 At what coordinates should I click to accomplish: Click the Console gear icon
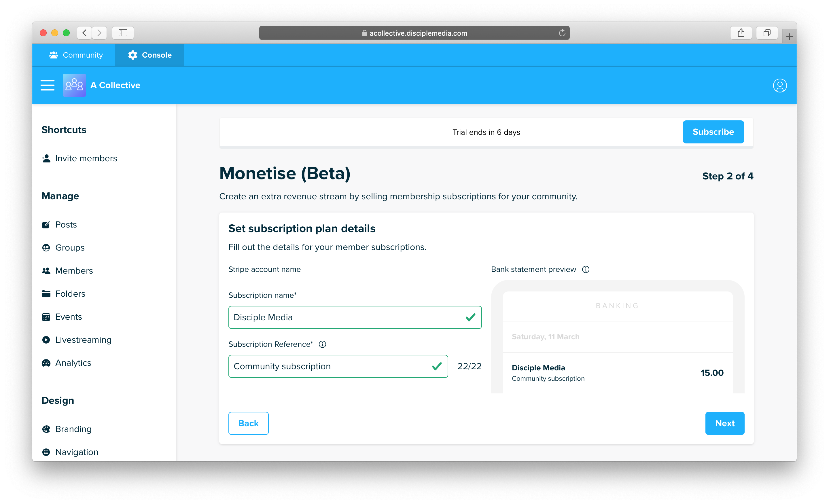pos(133,55)
